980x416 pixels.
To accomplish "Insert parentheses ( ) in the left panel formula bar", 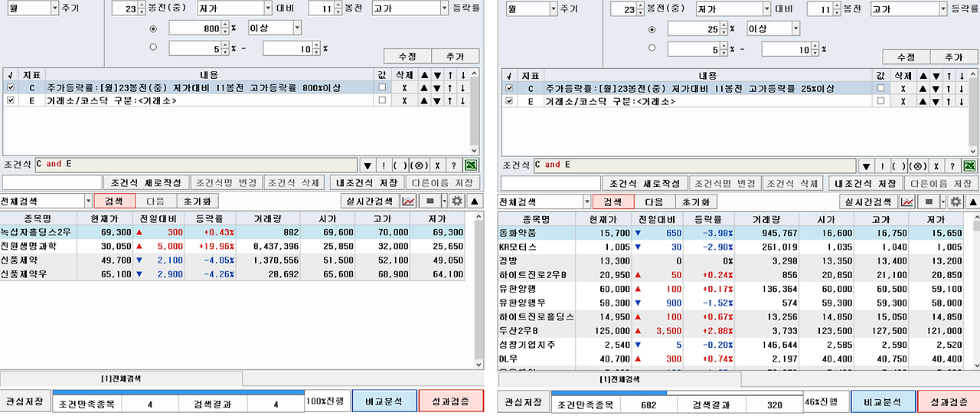I will tap(400, 165).
